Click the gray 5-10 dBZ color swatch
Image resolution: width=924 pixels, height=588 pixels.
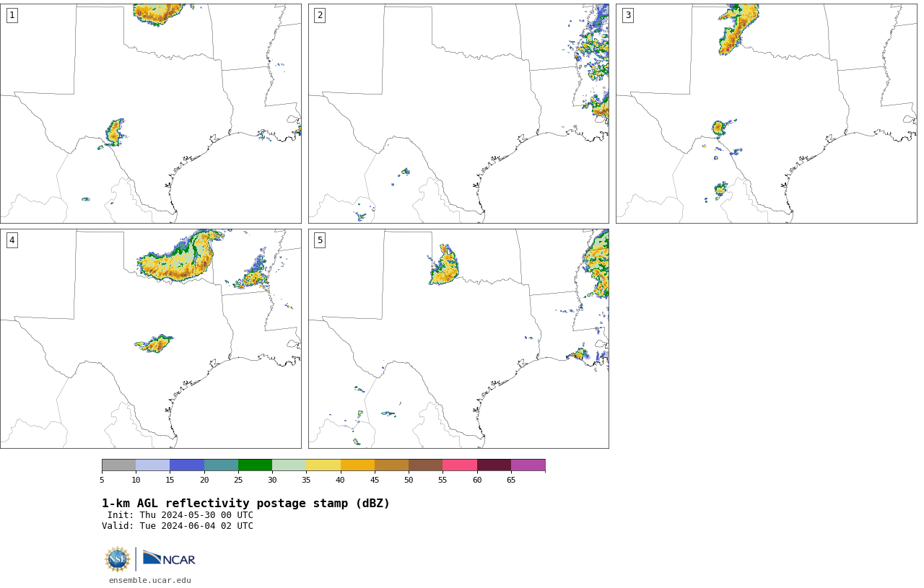pos(118,465)
